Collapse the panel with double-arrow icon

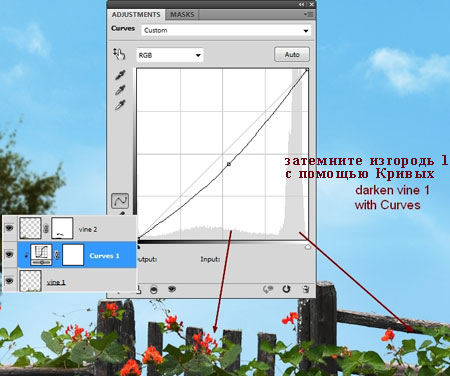click(x=301, y=4)
